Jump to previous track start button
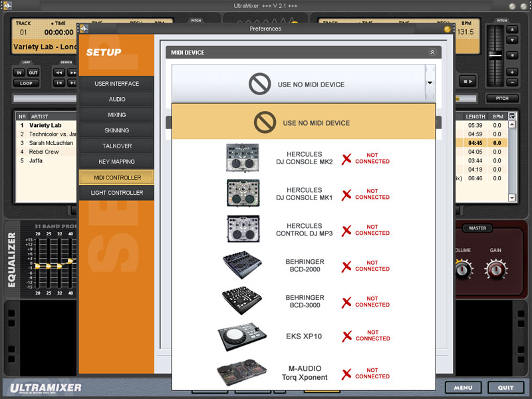 pyautogui.click(x=59, y=83)
